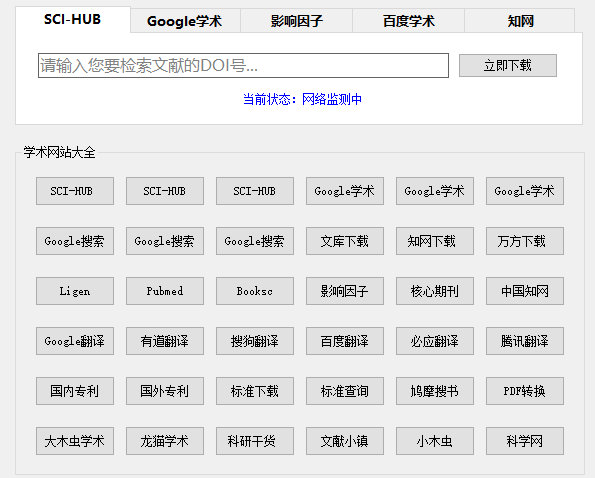Open 科学网 site
Viewport: 595px width, 478px height.
point(524,442)
